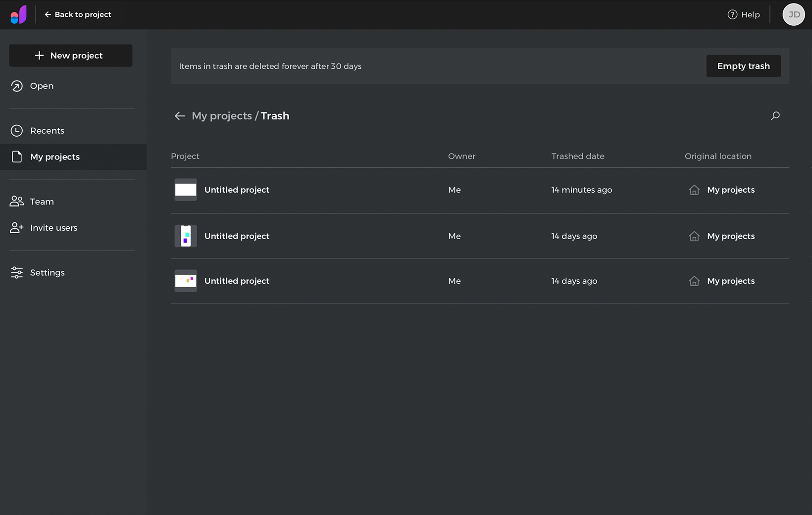Click the back arrow beside My projects breadcrumb
The height and width of the screenshot is (515, 812).
point(180,116)
